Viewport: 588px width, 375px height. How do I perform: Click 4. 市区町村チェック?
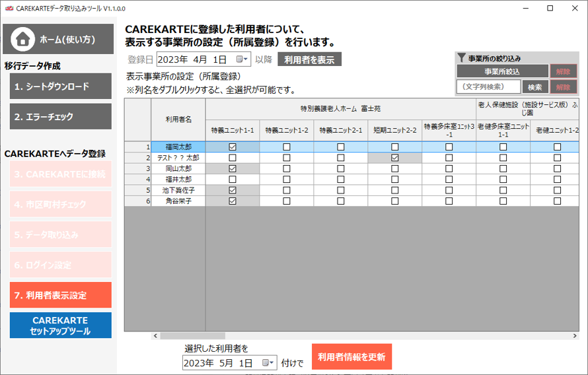click(61, 204)
